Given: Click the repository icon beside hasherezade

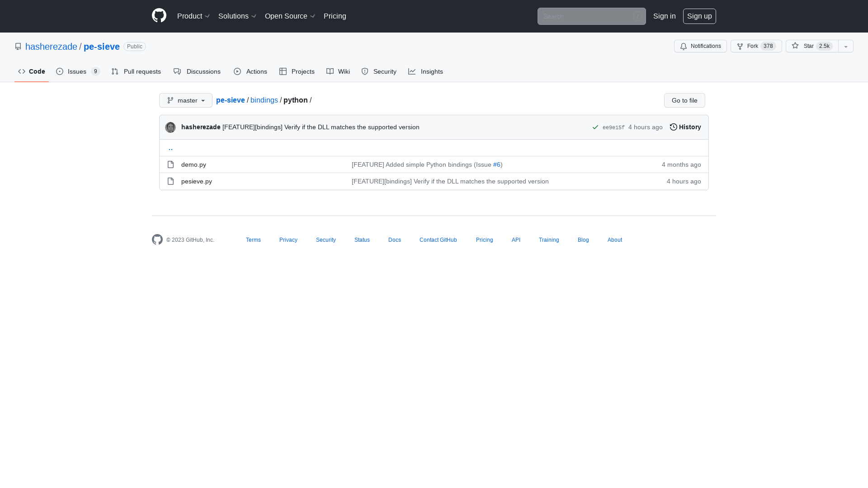Looking at the screenshot, I should point(18,47).
